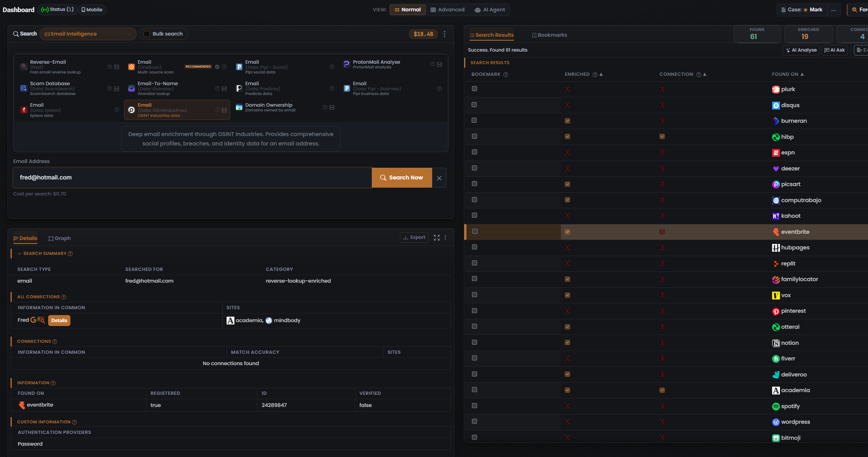Select the Search Results tab
868x457 pixels.
(x=492, y=35)
